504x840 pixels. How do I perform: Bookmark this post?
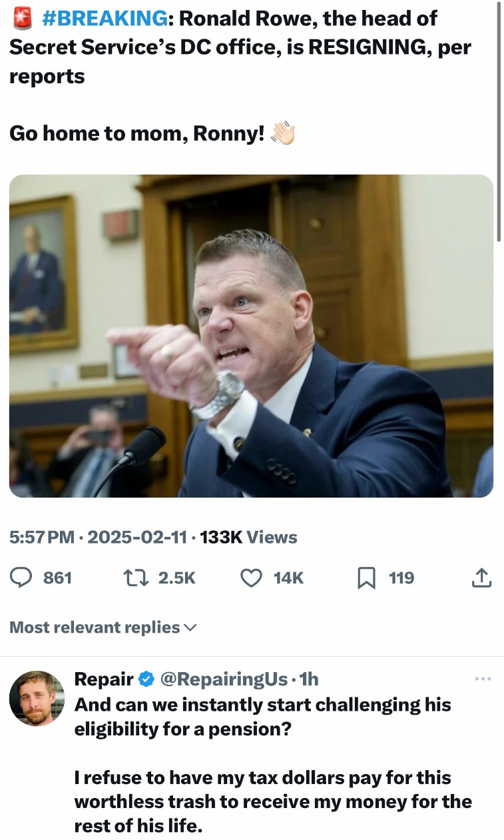[x=366, y=578]
